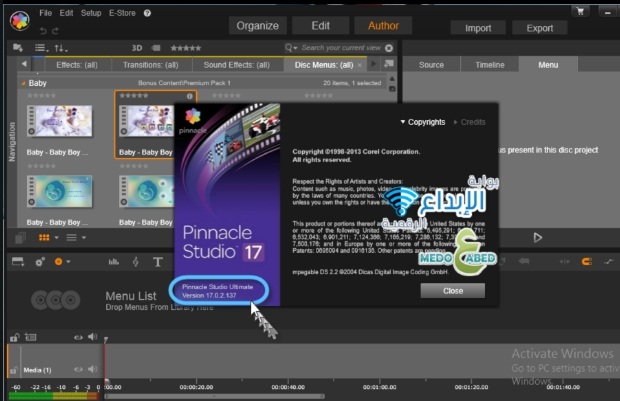Clear the library search field
The image size is (620, 401).
click(389, 48)
